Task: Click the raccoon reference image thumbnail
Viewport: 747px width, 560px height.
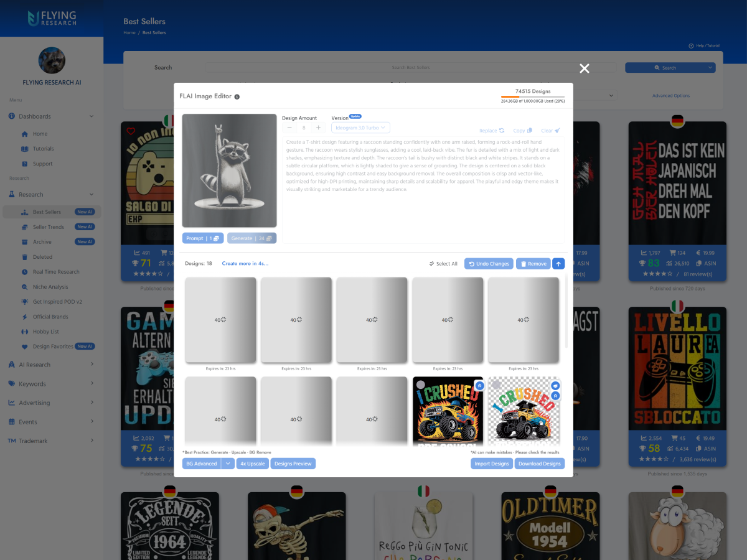Action: coord(229,170)
